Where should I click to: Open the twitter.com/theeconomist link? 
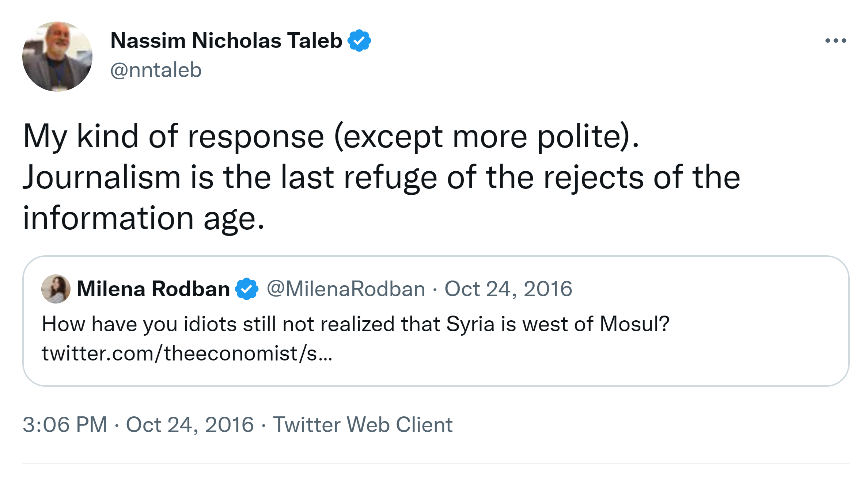point(187,354)
